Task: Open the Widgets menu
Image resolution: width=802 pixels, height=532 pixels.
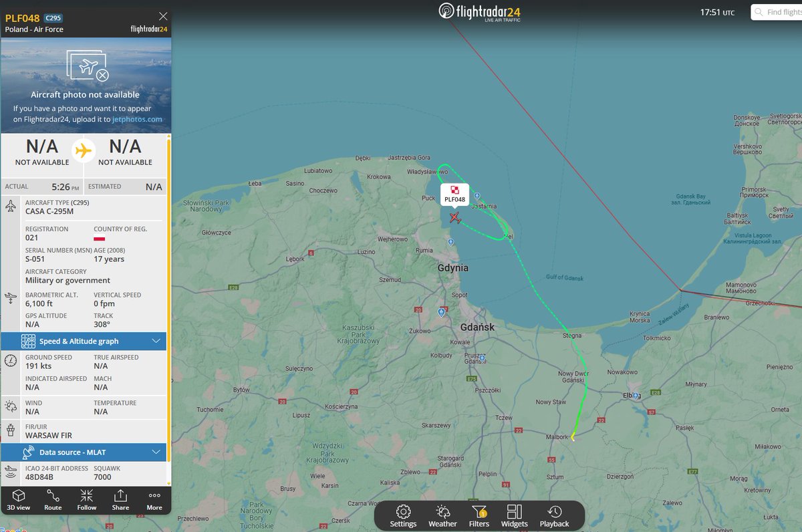Action: click(x=515, y=516)
